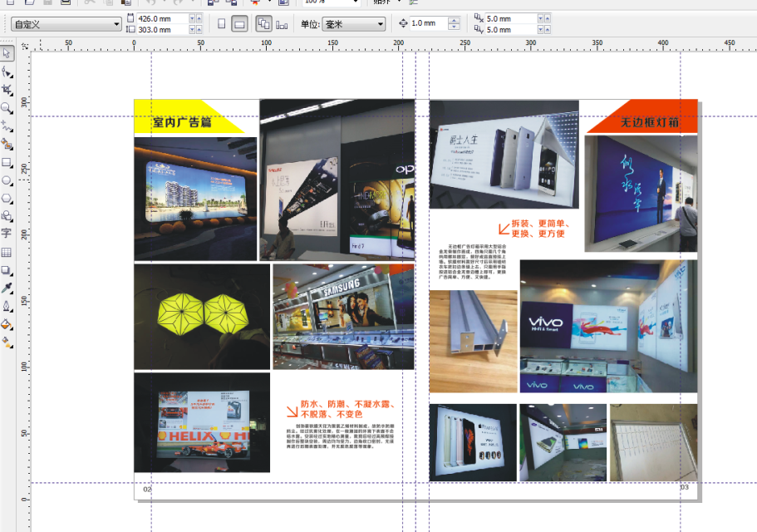
Task: Click the page width field 426.0 mm
Action: tap(162, 18)
